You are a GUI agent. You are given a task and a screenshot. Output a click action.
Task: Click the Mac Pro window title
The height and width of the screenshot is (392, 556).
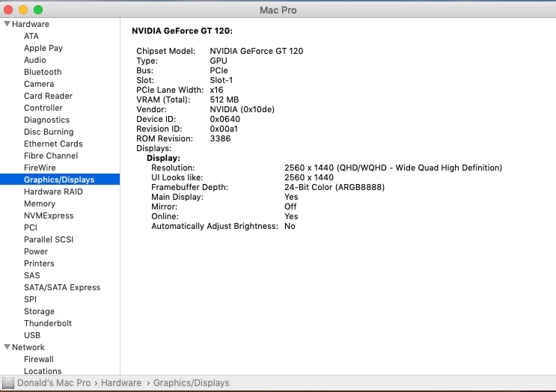278,10
